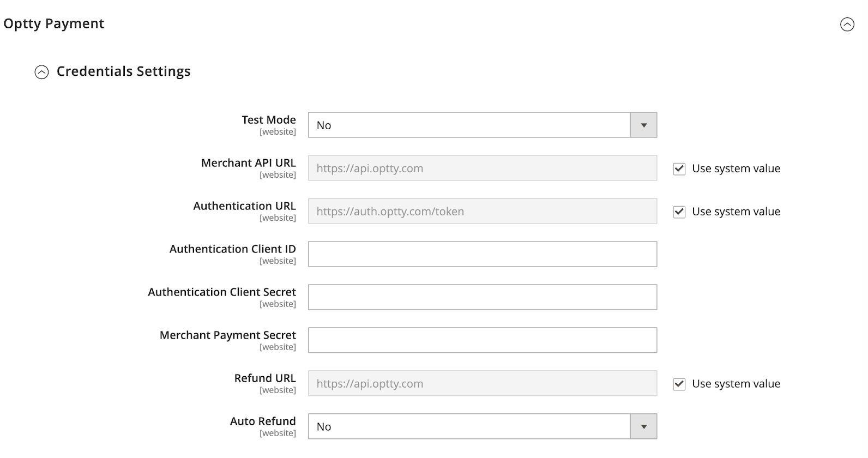Click the disabled Merchant API URL field
The image size is (868, 458).
(x=482, y=168)
